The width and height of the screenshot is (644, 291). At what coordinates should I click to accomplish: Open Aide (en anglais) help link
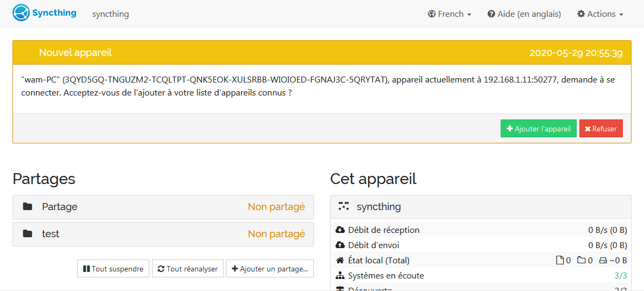point(524,14)
